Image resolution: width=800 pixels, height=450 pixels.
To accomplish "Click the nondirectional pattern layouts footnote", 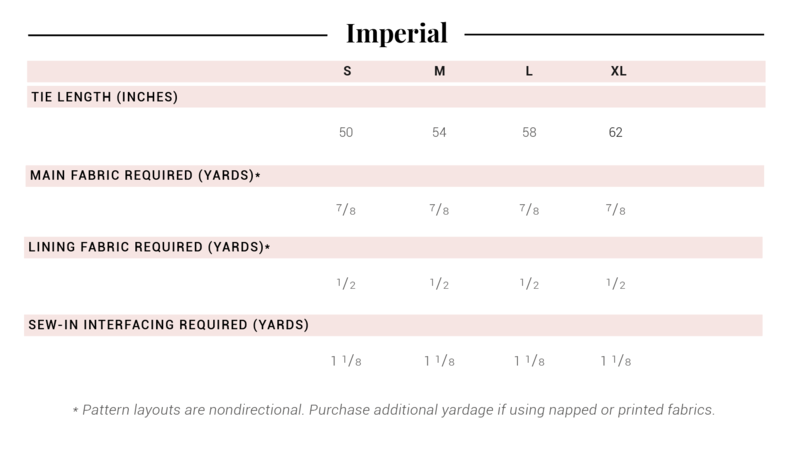I will [396, 411].
